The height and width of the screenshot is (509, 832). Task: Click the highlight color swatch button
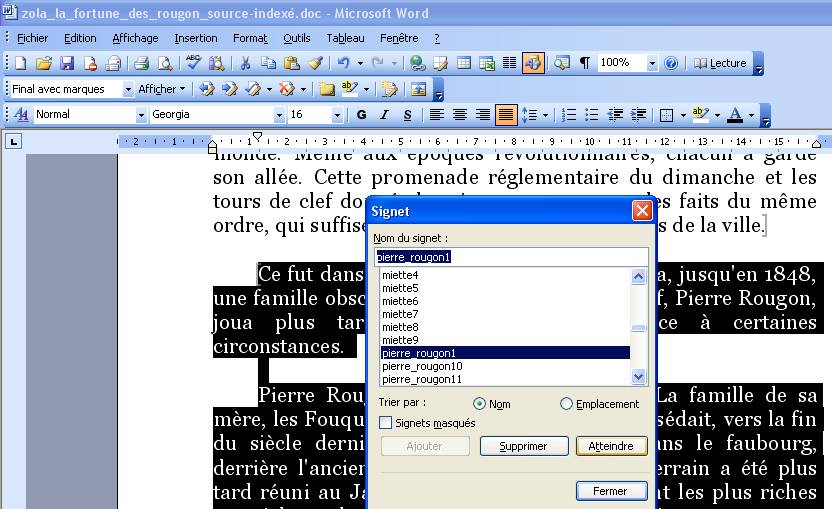click(x=700, y=115)
